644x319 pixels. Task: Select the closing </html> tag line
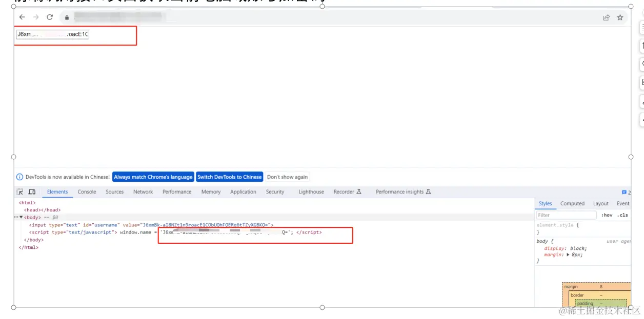pos(29,248)
